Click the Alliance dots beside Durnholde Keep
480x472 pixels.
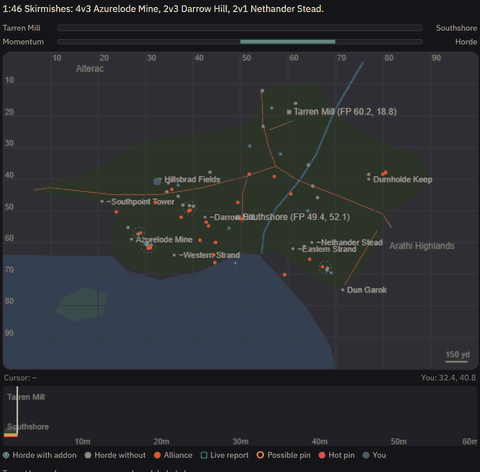click(384, 173)
